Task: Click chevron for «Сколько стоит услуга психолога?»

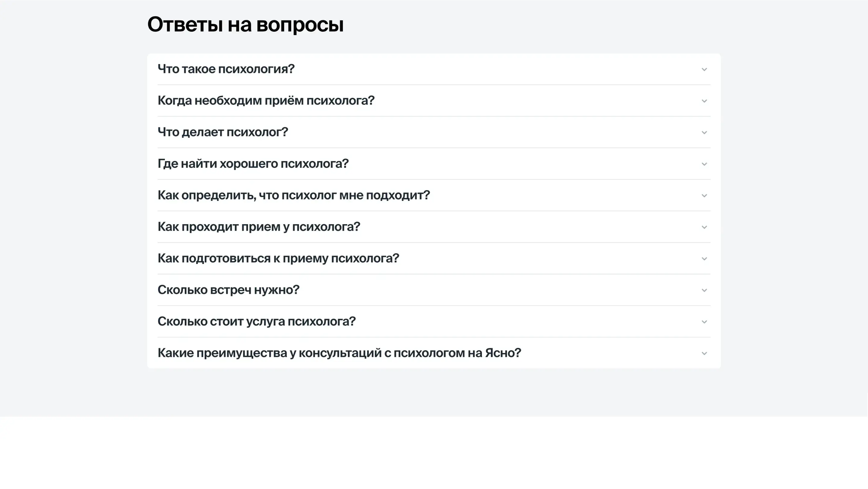Action: [704, 322]
